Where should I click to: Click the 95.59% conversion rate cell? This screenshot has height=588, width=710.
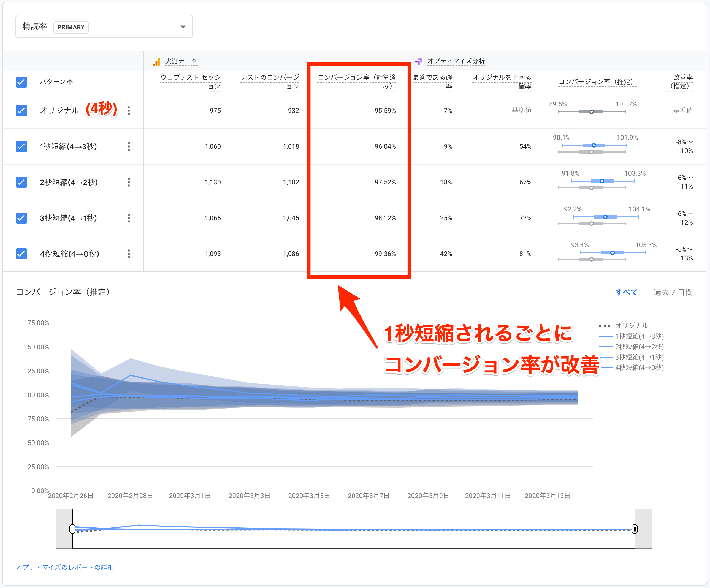385,110
